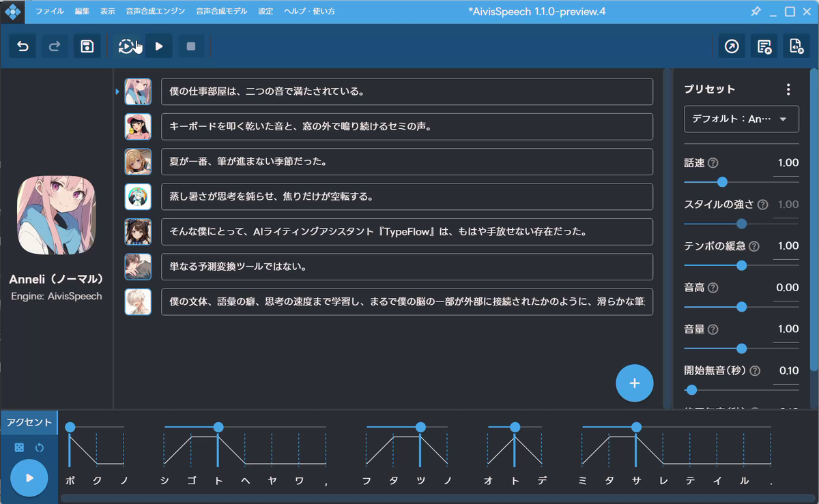Viewport: 819px width, 504px height.
Task: Open the preset three-dot options menu
Action: [x=788, y=89]
